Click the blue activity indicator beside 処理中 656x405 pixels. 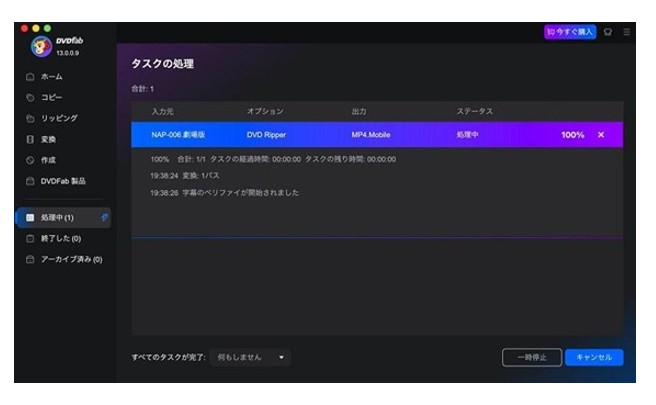click(x=105, y=217)
